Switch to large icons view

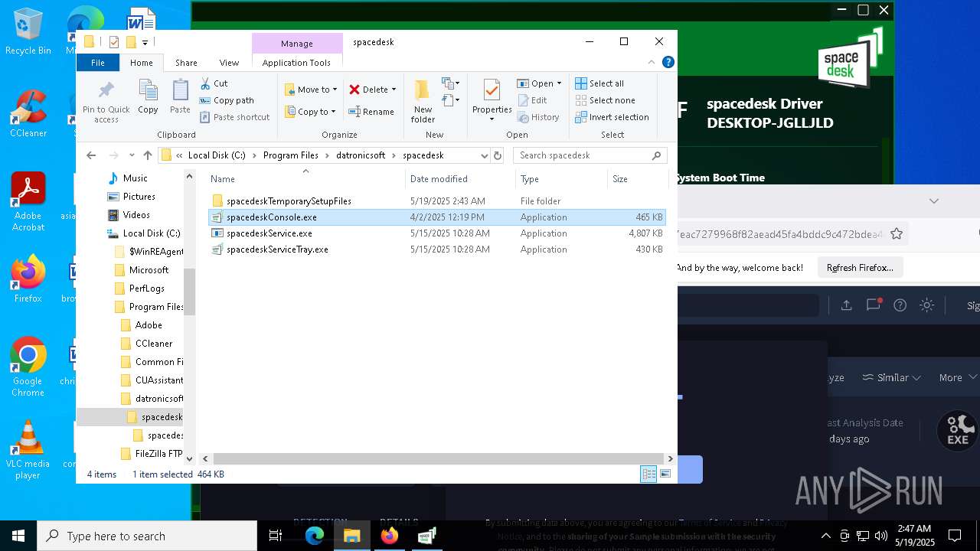pos(665,474)
